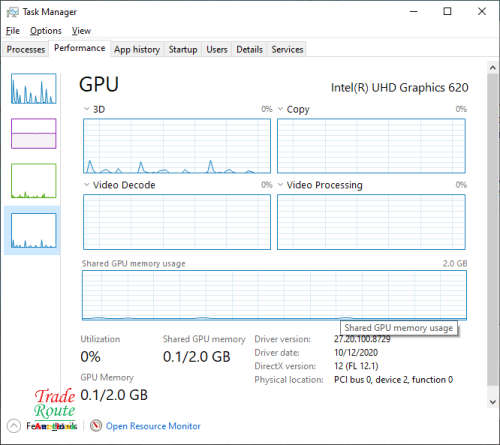Select the highlighted GPU graph thumbnail

33,231
